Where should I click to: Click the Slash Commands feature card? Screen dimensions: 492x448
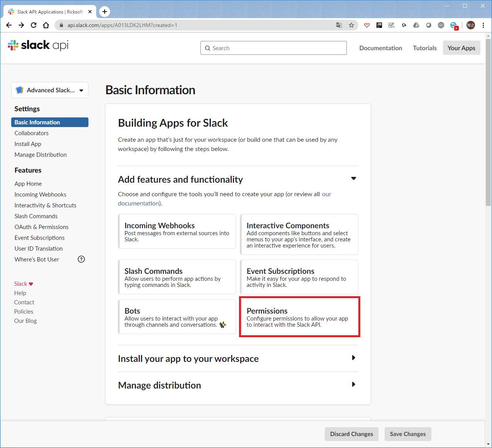[177, 277]
